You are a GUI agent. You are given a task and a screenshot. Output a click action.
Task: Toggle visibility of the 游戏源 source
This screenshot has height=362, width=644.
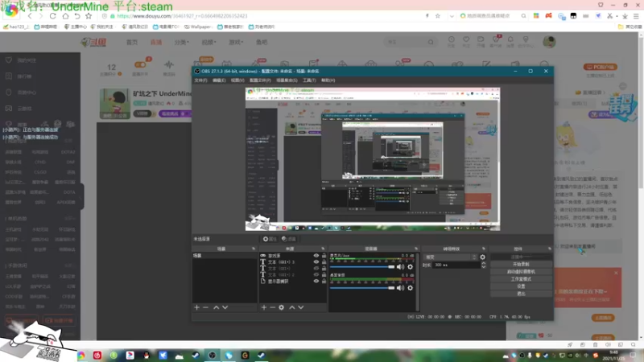click(x=316, y=256)
